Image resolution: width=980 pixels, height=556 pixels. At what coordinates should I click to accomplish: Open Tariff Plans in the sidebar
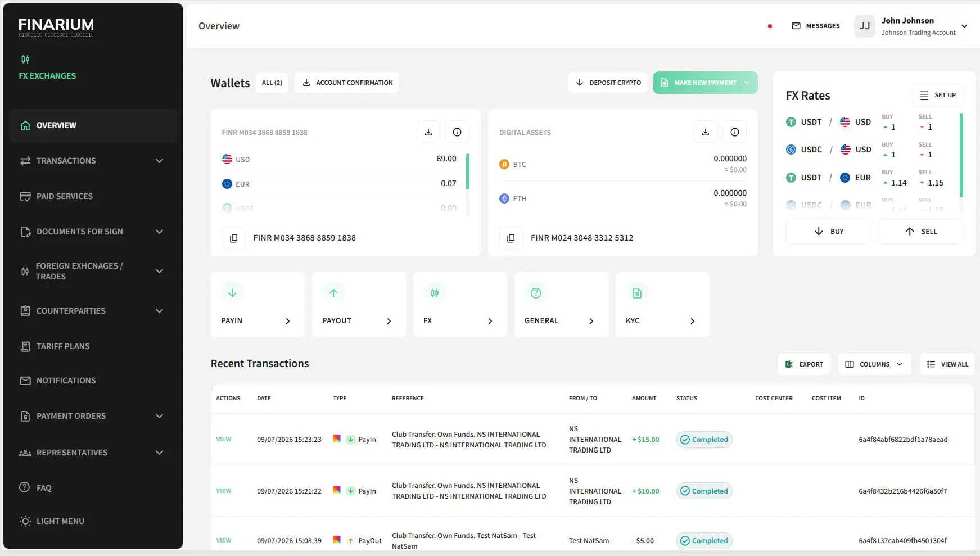[x=93, y=346]
